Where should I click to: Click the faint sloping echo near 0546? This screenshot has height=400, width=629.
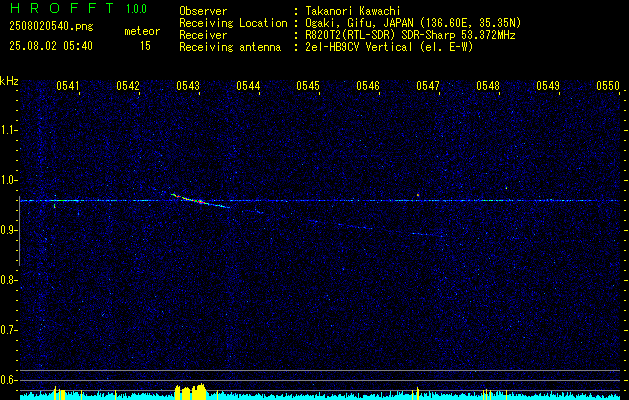tap(355, 227)
